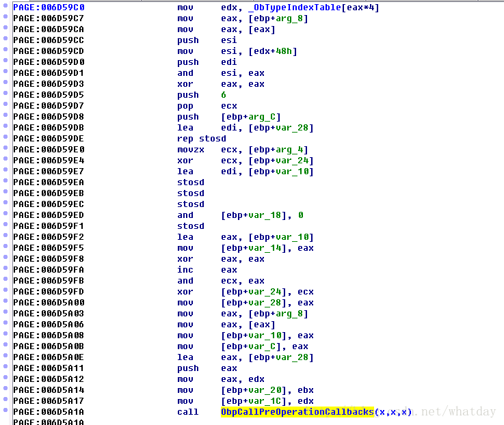Click 'mov eax, edx' instruction

(x=221, y=379)
